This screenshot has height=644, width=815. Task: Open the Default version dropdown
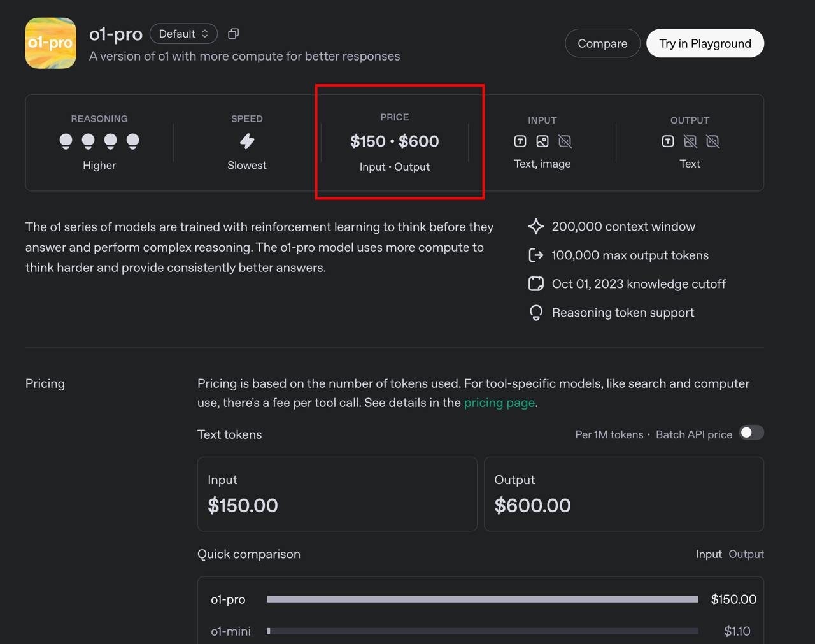click(183, 34)
